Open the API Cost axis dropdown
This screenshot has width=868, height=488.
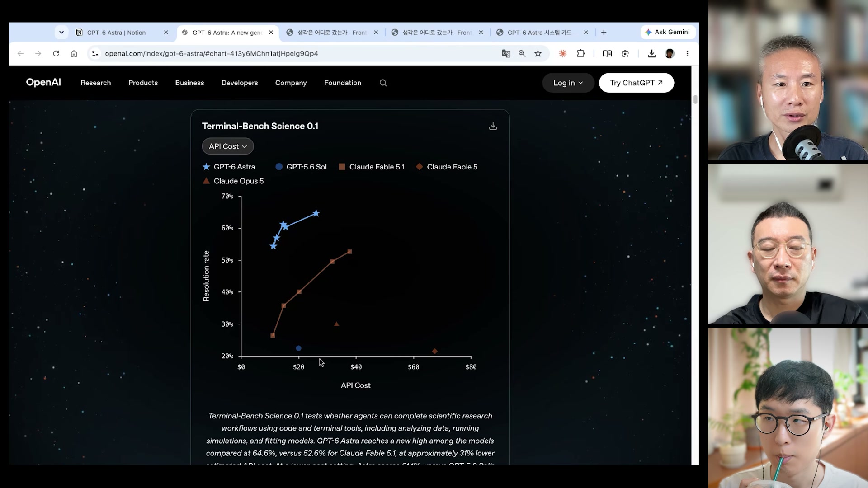pos(228,146)
